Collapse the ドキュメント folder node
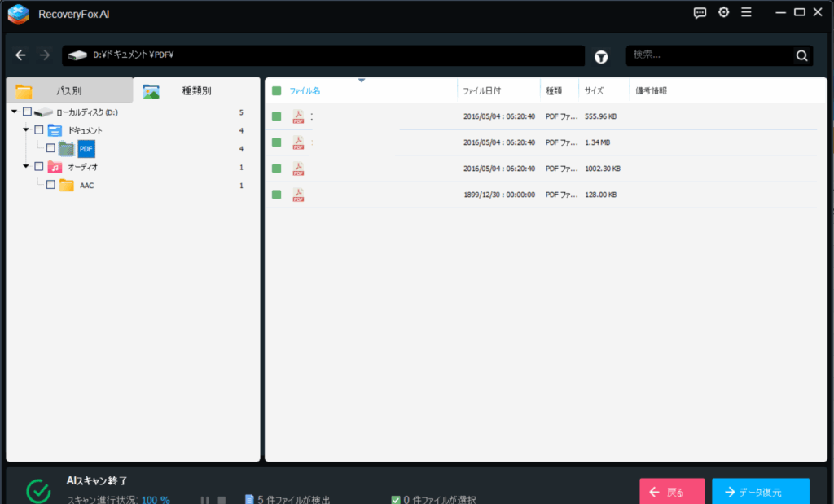This screenshot has width=834, height=504. [x=26, y=130]
